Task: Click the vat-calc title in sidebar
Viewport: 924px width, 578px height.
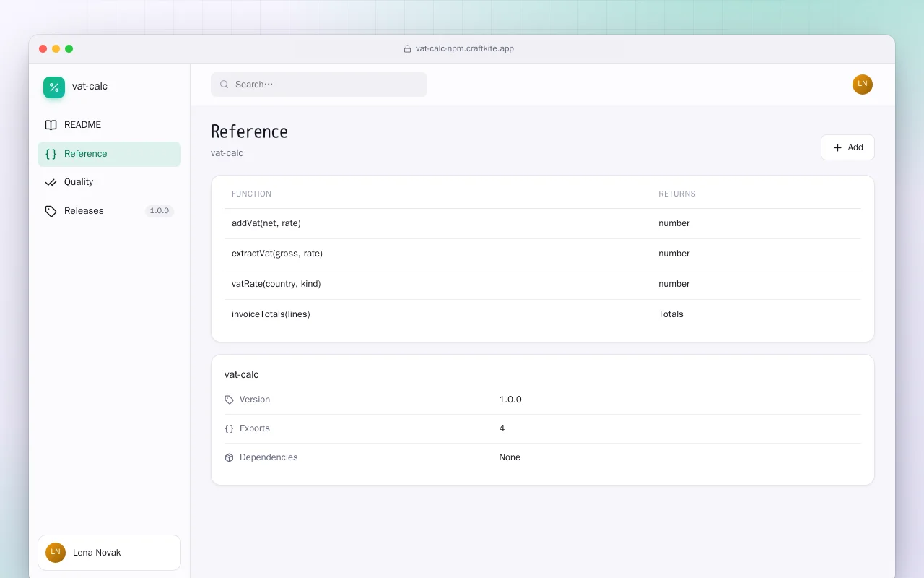Action: pyautogui.click(x=90, y=87)
